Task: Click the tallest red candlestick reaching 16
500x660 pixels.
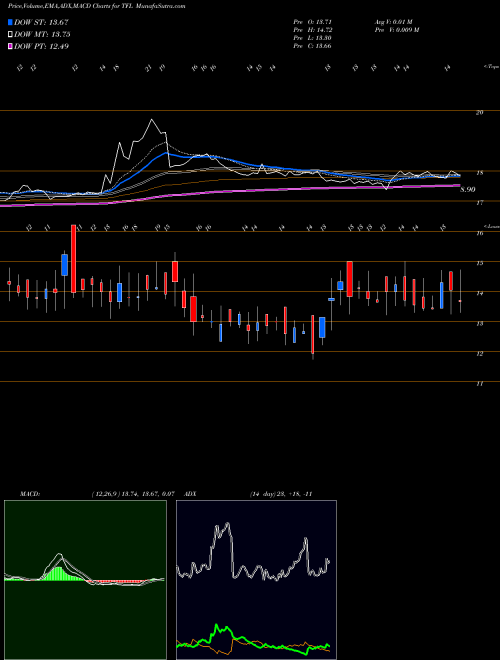Action: [x=73, y=258]
